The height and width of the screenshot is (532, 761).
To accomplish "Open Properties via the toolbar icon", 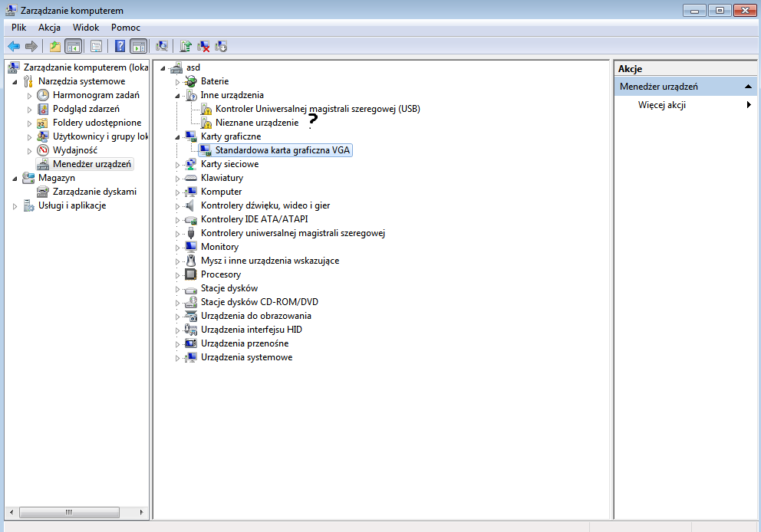I will [96, 47].
